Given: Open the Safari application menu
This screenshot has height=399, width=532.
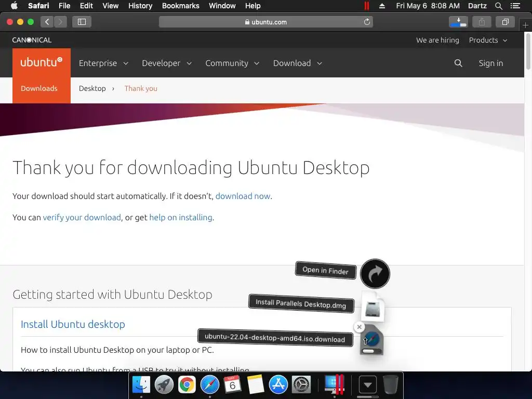Looking at the screenshot, I should coord(38,6).
